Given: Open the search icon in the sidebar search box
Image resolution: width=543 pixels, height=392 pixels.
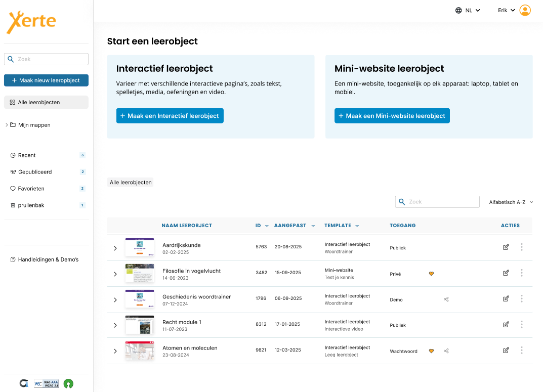Looking at the screenshot, I should [x=11, y=59].
